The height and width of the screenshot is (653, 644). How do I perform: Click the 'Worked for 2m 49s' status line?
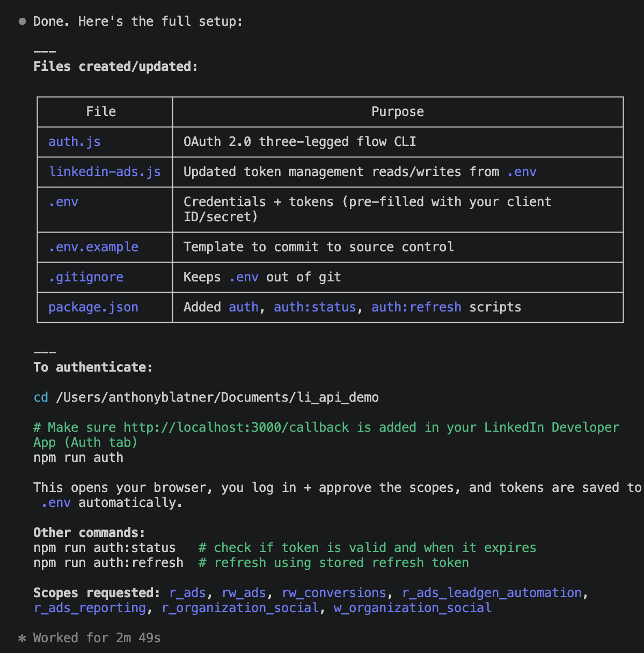coord(97,638)
